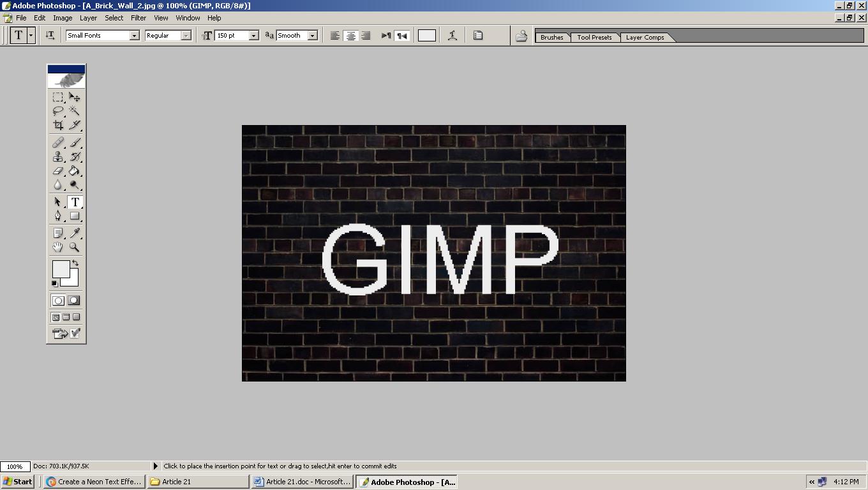Select the Pen tool

tap(58, 216)
